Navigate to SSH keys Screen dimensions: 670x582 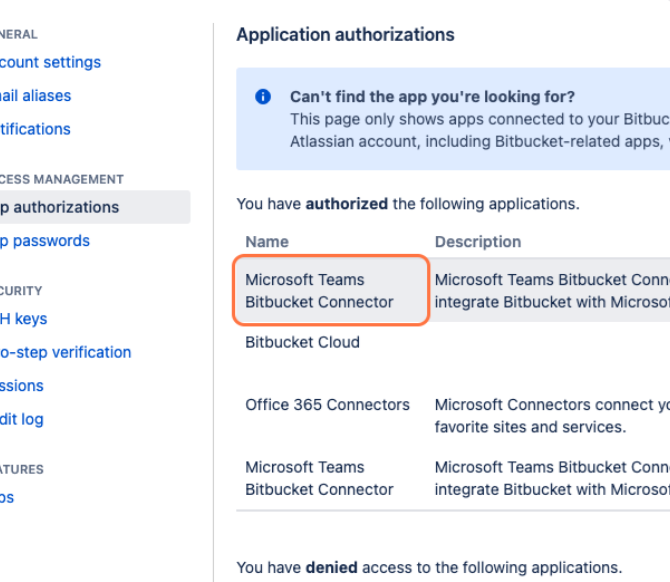click(24, 319)
